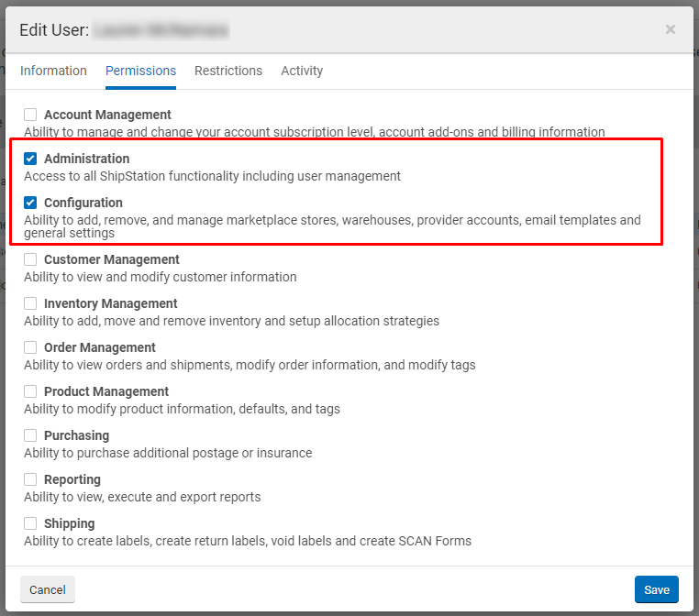Viewport: 699px width, 616px height.
Task: Enable the Product Management checkbox
Action: coord(30,391)
